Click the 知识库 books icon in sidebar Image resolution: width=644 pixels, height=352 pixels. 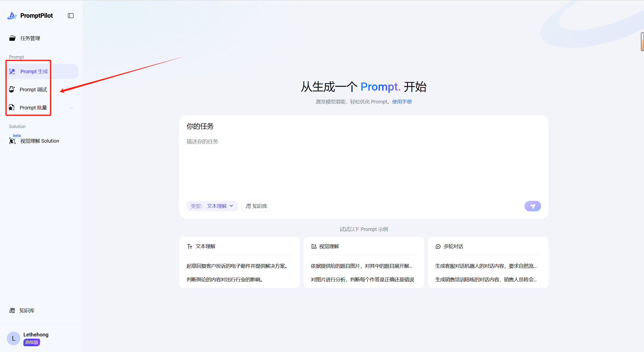pyautogui.click(x=12, y=310)
